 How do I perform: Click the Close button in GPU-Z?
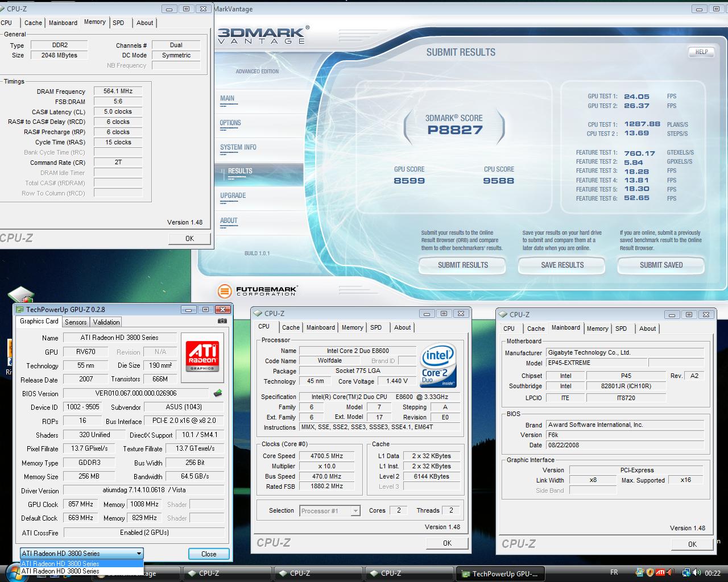209,554
